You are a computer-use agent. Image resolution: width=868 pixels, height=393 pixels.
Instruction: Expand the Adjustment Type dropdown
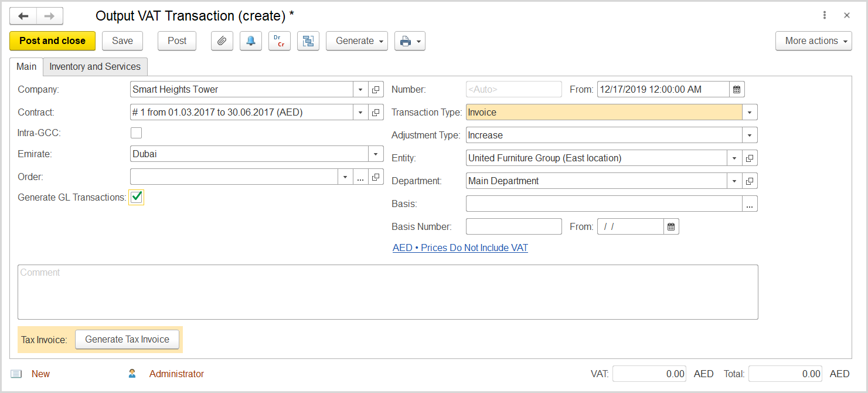750,135
